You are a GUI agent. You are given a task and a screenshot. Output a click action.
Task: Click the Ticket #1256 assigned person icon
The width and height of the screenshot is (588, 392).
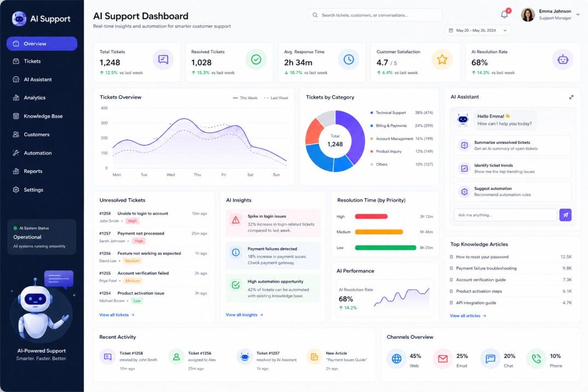click(x=176, y=357)
